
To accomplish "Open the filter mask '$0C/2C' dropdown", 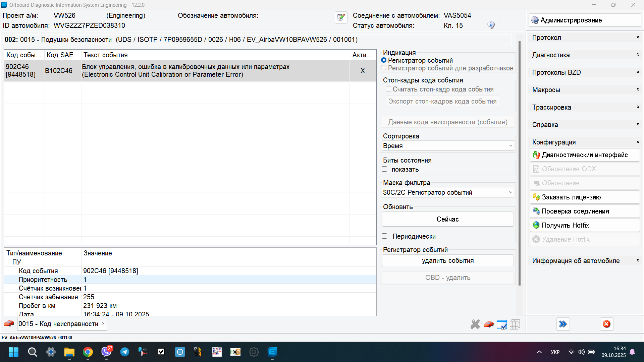I will point(448,192).
